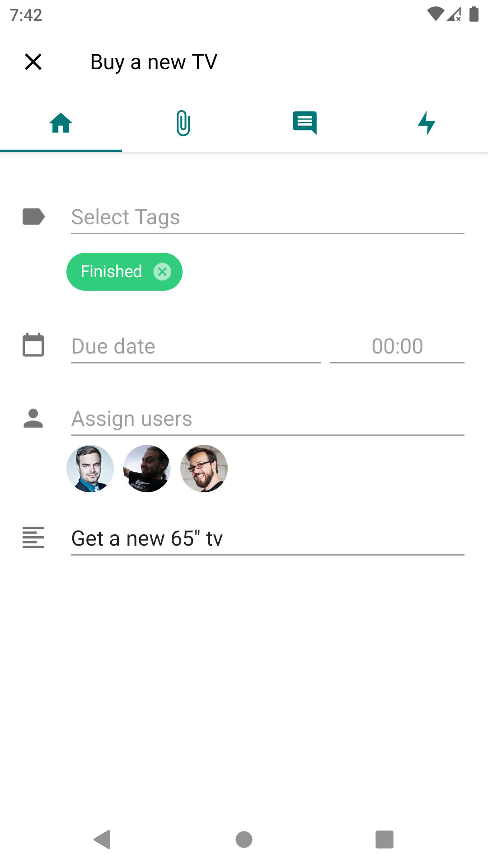488x868 pixels.
Task: Close the Buy a new TV card
Action: (33, 62)
